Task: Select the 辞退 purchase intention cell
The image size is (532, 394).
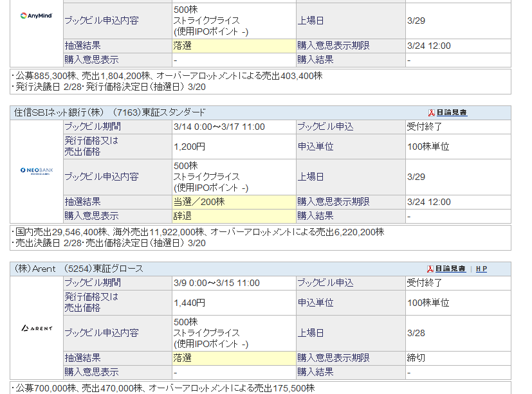Action: pos(234,216)
